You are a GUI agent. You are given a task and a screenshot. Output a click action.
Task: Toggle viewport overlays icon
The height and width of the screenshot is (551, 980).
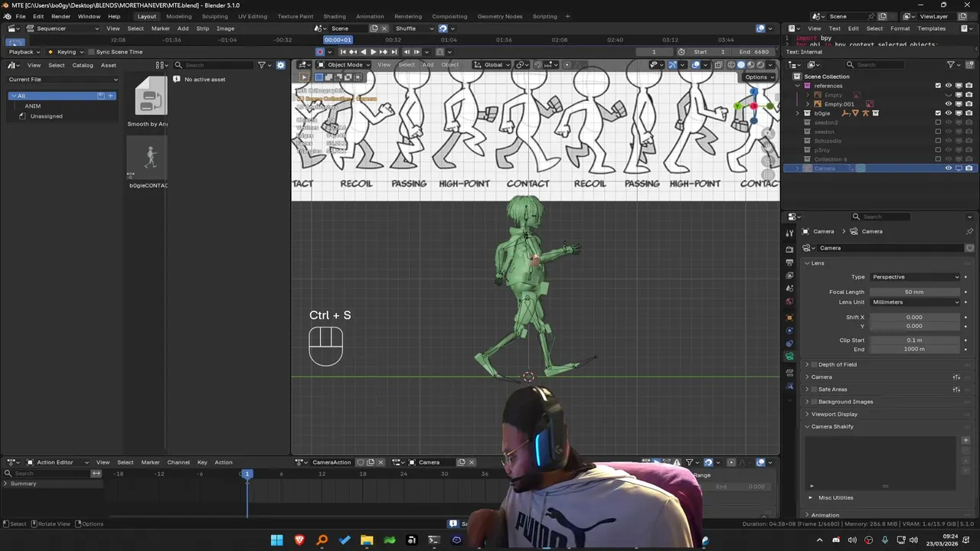[x=696, y=65]
